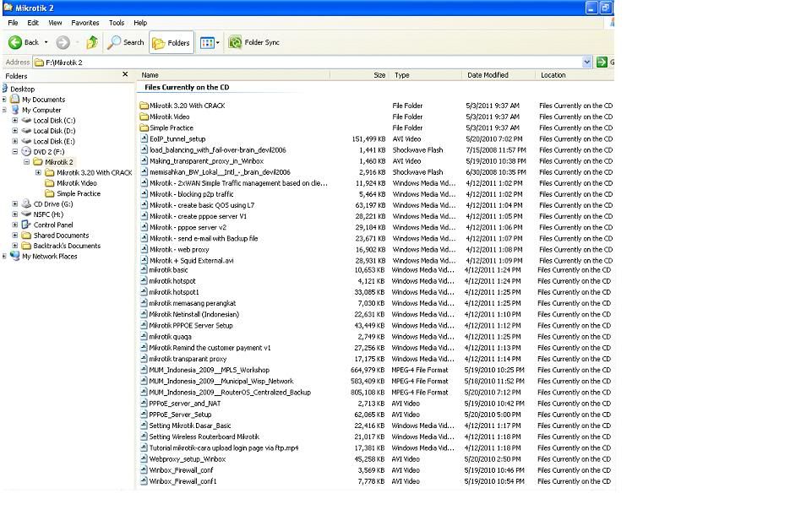Expand Local Disk (E:) tree node

(x=15, y=141)
